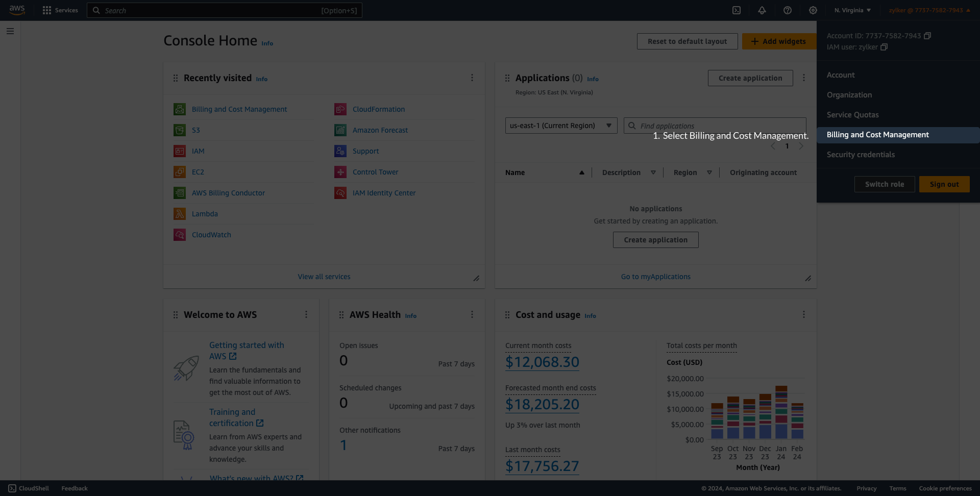980x496 pixels.
Task: Select the Lambda service icon
Action: click(x=180, y=213)
